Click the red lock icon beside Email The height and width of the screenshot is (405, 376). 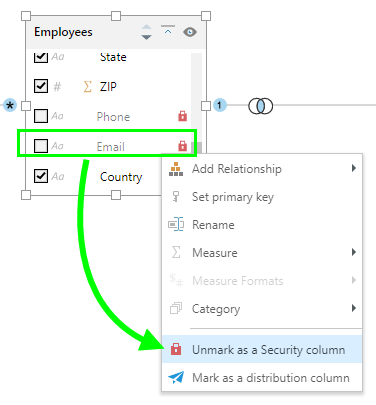[x=182, y=146]
